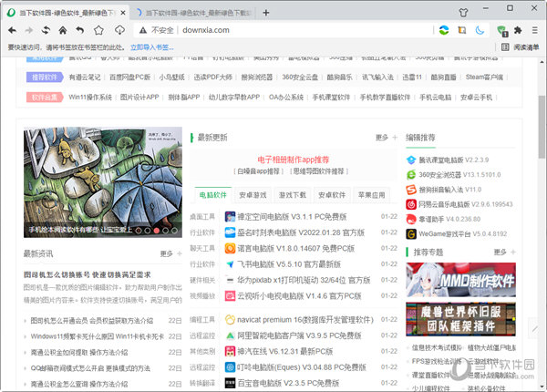Click the scrollbar down arrow
Screen dimensions: 547x392
point(542,387)
